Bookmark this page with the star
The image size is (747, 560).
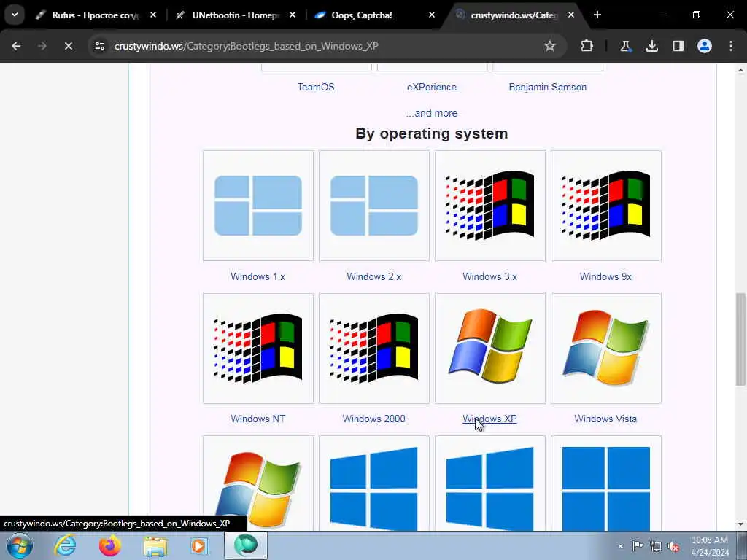[x=550, y=46]
